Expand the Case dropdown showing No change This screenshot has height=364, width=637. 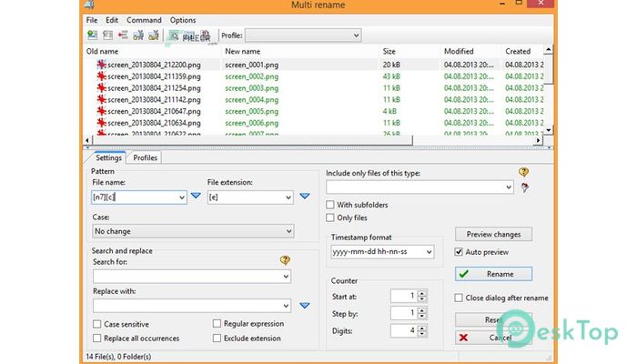288,231
